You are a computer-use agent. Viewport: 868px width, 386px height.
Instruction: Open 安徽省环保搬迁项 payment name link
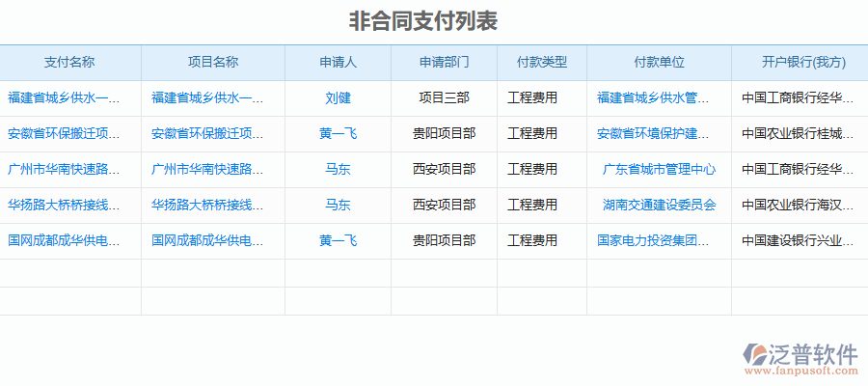click(64, 133)
